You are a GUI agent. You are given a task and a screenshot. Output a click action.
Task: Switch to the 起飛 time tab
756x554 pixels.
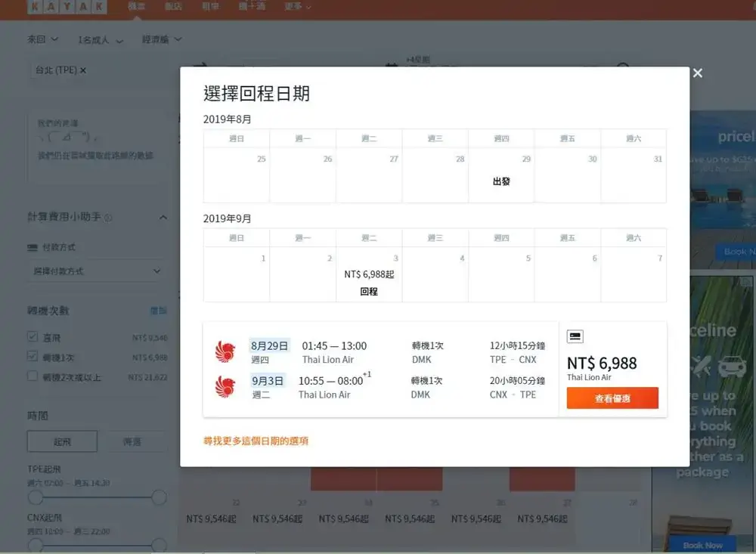coord(62,441)
